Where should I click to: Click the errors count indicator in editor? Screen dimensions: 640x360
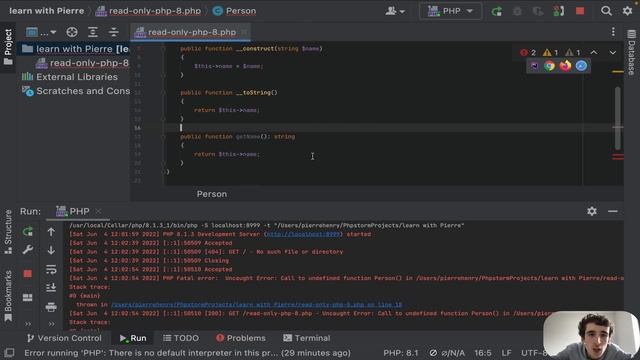point(528,53)
